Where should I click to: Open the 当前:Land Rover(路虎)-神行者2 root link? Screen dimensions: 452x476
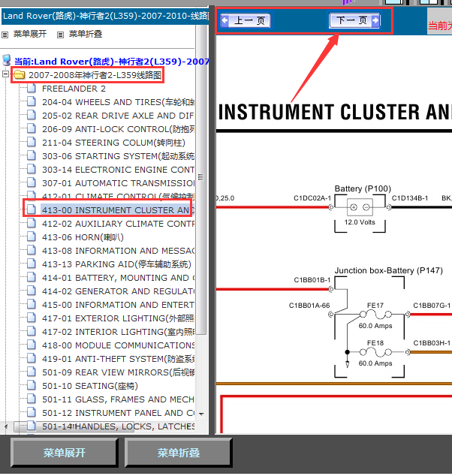click(111, 62)
